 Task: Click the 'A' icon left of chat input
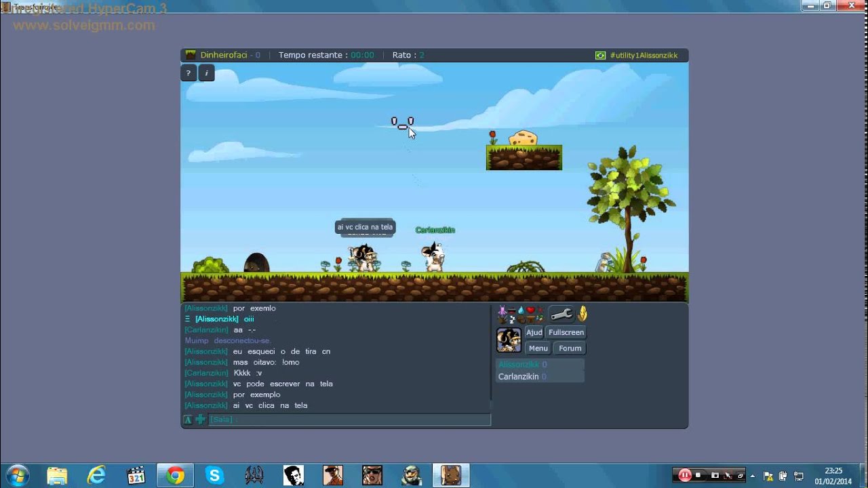point(188,420)
